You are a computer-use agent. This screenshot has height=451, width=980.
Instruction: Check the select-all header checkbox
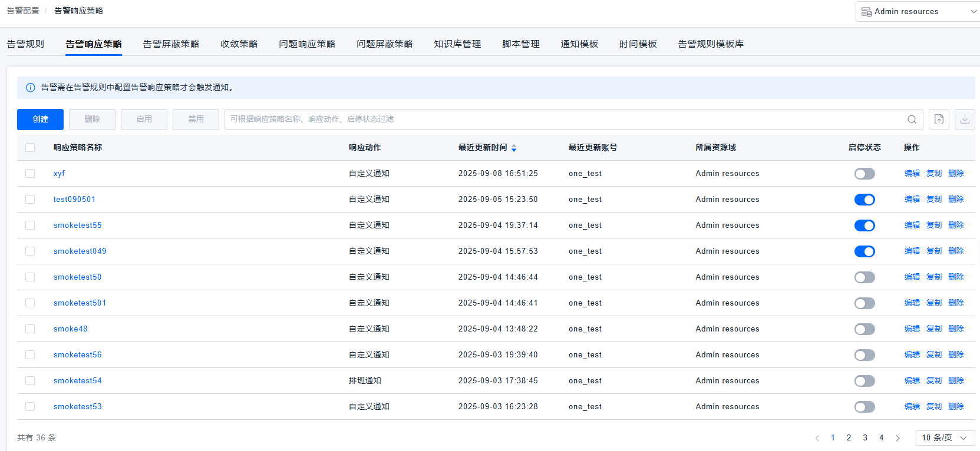click(30, 148)
